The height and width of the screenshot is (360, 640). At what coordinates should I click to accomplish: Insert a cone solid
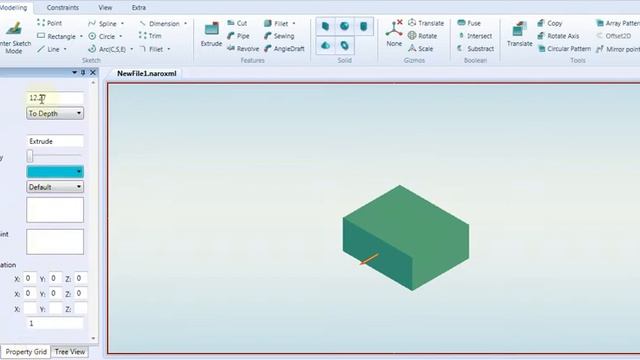[325, 45]
